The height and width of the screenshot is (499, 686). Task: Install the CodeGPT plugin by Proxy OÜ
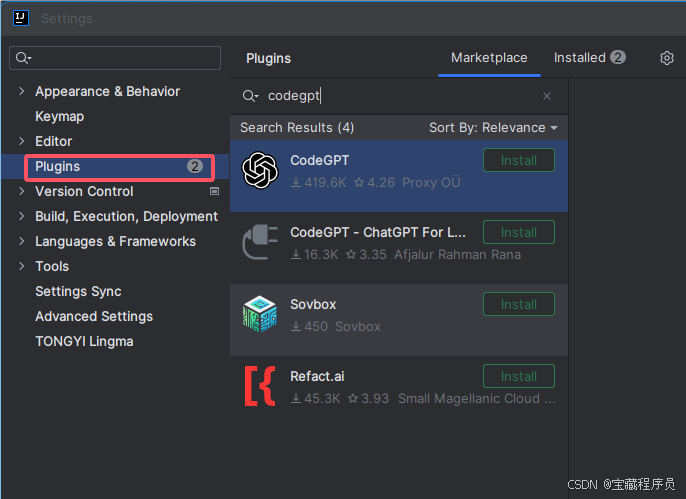point(518,160)
